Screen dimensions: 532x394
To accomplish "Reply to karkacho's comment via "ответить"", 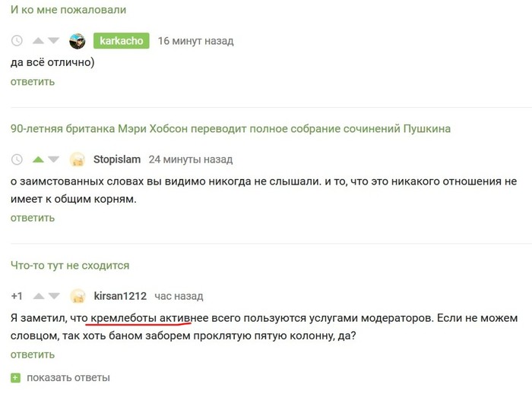I will click(x=33, y=81).
